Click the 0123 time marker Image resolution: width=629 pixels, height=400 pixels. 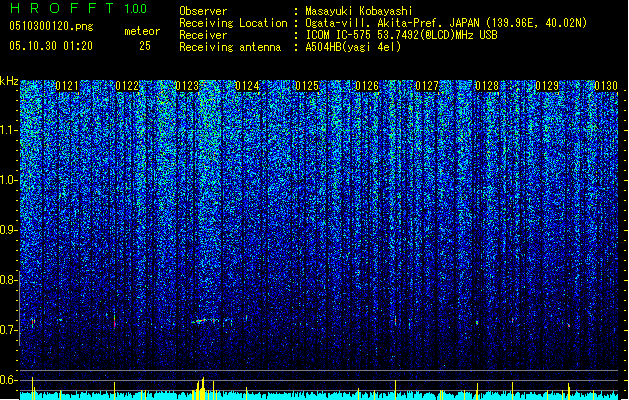click(x=187, y=86)
